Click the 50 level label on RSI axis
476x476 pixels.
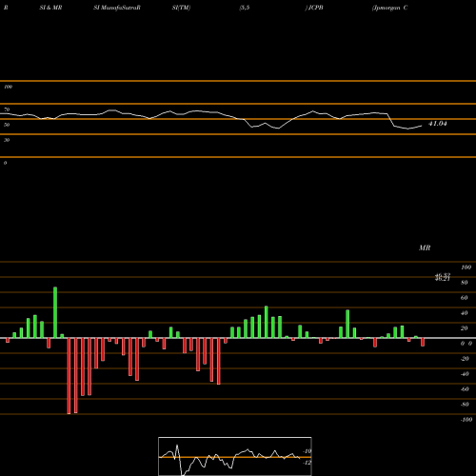7,125
